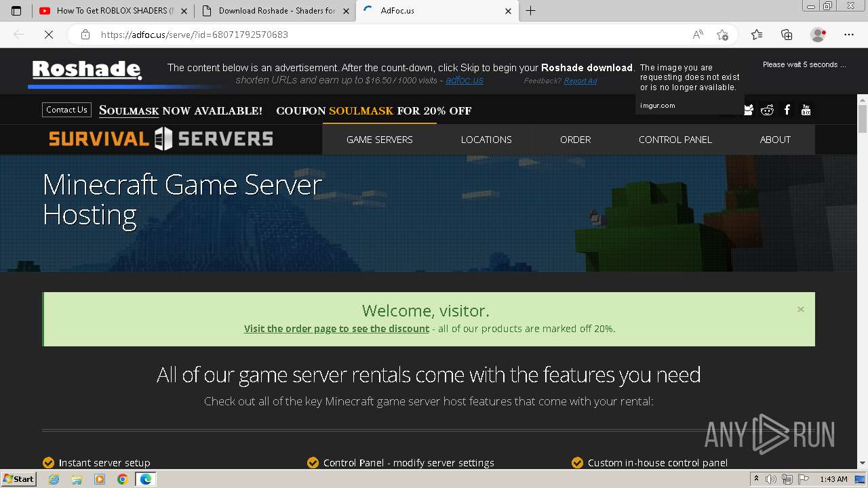
Task: Click the Contact Us button
Action: click(x=66, y=110)
